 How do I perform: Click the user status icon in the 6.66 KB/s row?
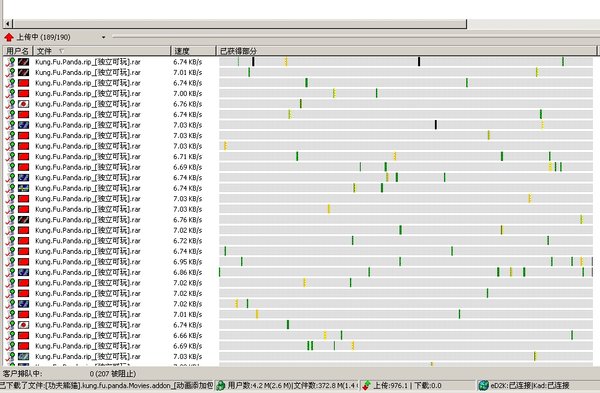[x=10, y=336]
